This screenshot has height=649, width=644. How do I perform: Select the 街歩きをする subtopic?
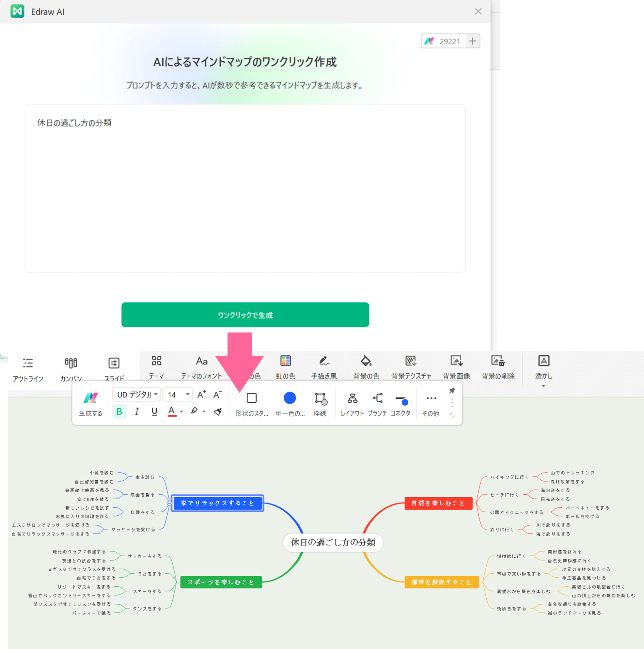511,609
